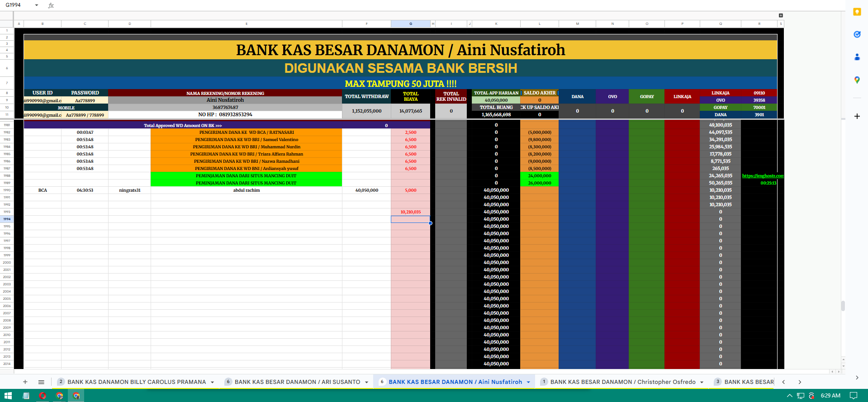Click the horizontal scrollbar left arrow

832,372
